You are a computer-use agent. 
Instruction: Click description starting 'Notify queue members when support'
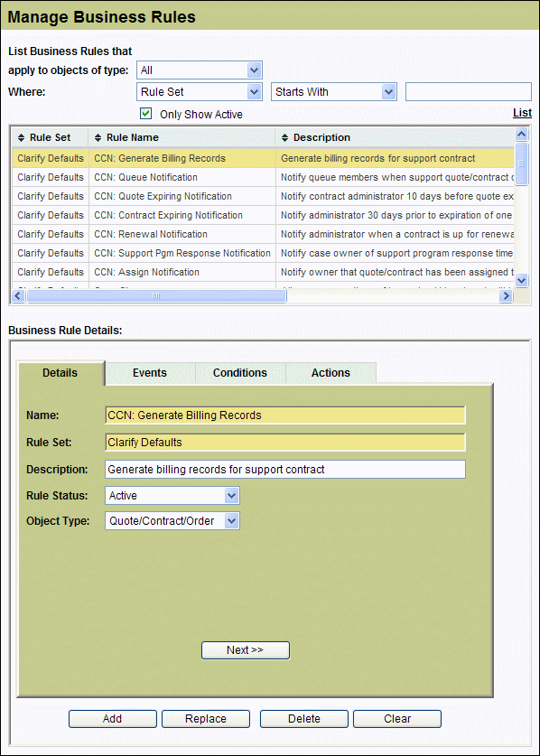(397, 177)
